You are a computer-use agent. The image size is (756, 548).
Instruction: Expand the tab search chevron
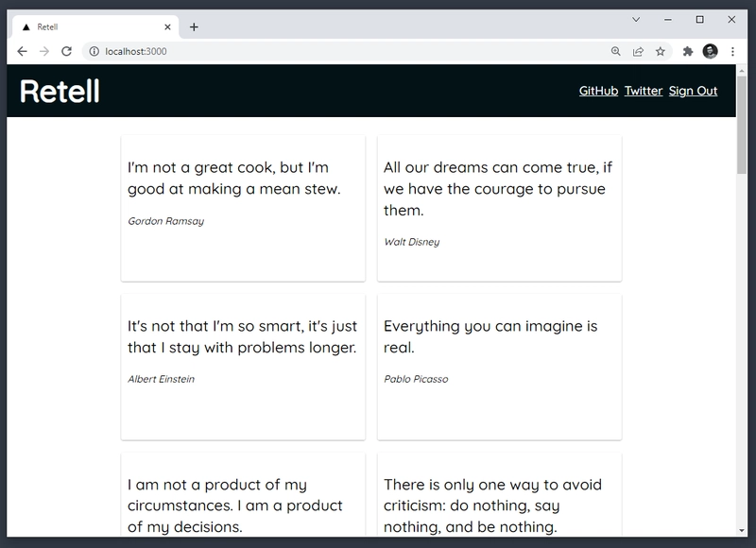point(636,19)
